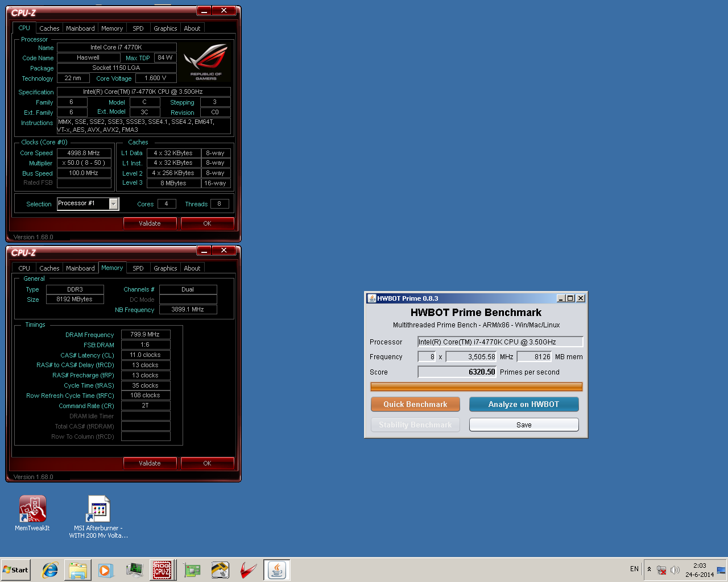Click the 2:03 clock in the tray
728x582 pixels.
(700, 566)
